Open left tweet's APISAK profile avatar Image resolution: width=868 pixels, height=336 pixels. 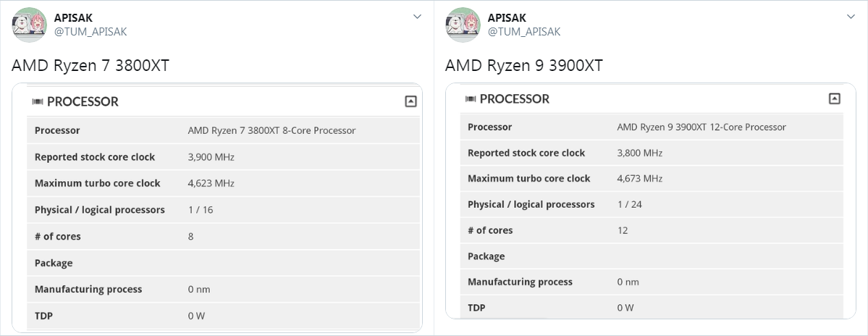(x=29, y=25)
